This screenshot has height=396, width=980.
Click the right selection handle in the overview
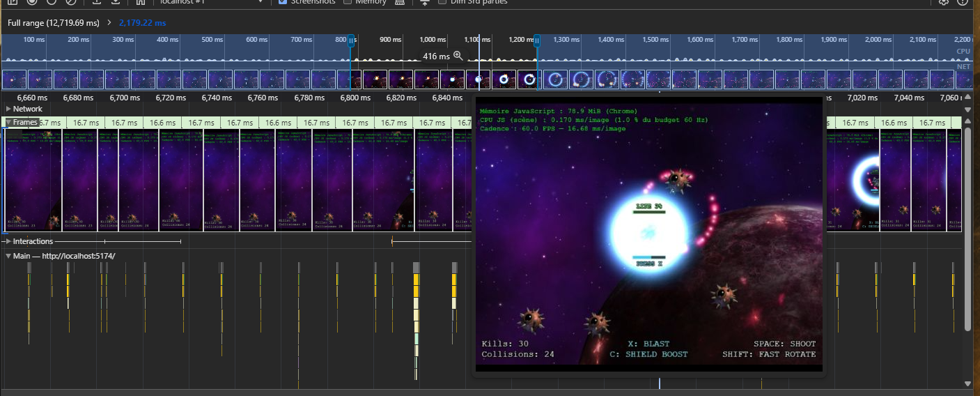[536, 41]
